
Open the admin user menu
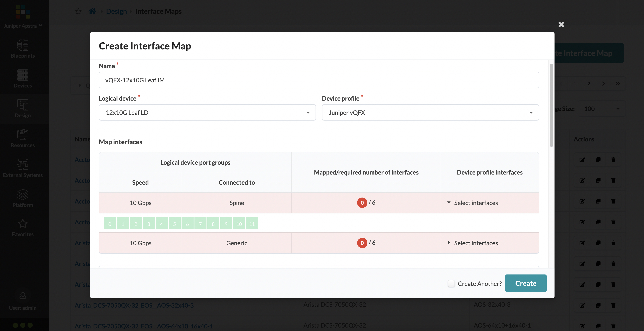(x=23, y=301)
